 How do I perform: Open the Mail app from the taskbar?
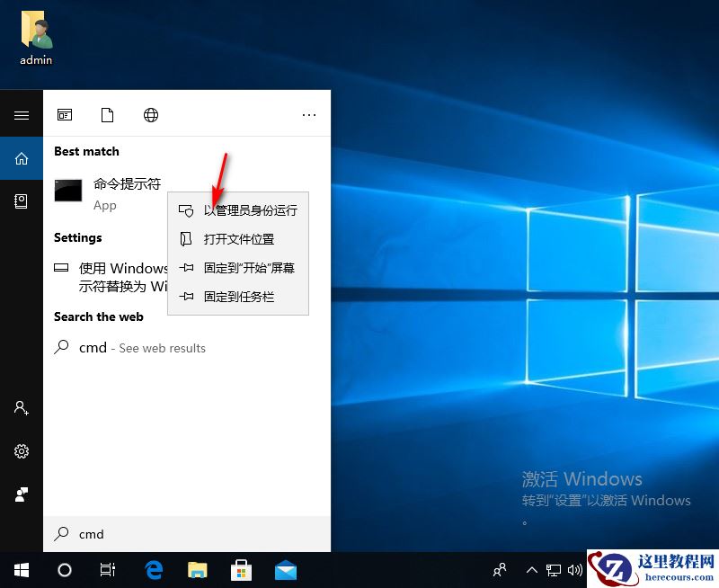pos(285,570)
